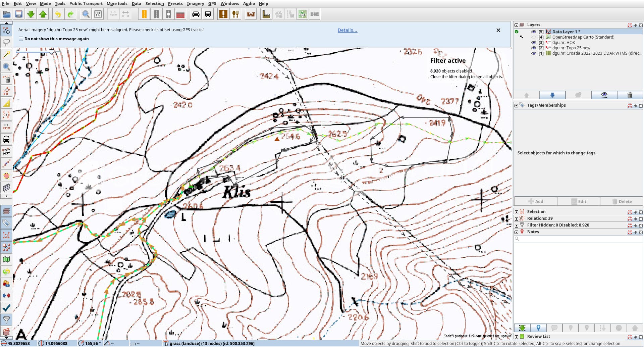Show the OpenStreetMap Carto (Standard) layer
Image resolution: width=644 pixels, height=347 pixels.
point(533,37)
